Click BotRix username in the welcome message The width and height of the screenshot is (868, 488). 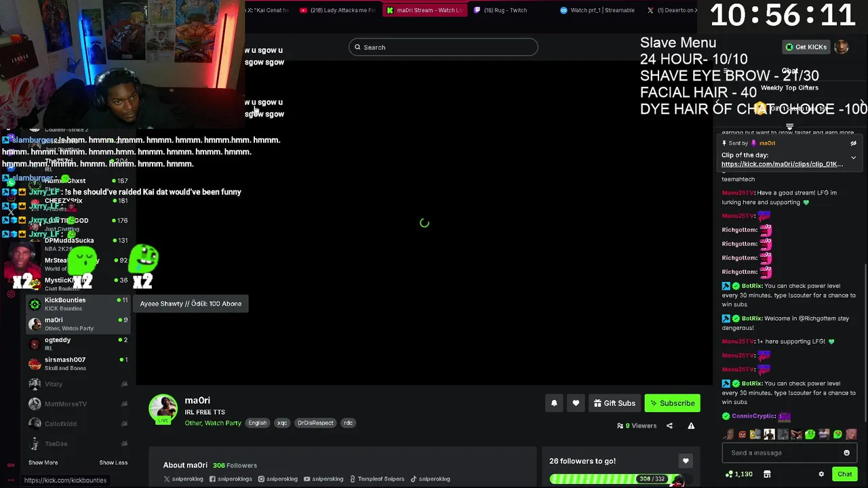[x=752, y=319]
